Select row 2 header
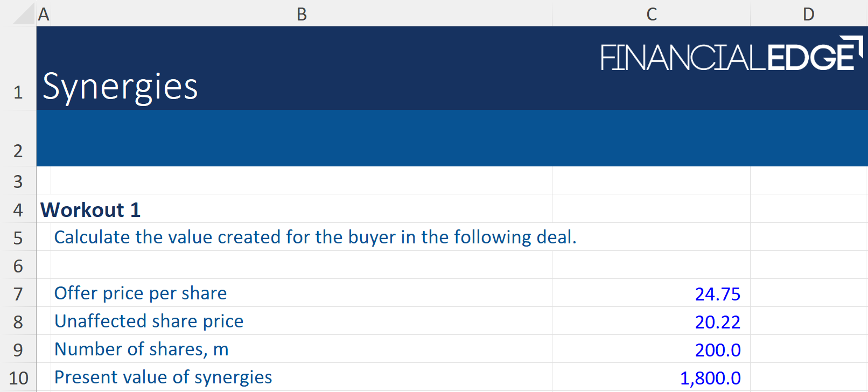This screenshot has width=868, height=392. click(18, 151)
